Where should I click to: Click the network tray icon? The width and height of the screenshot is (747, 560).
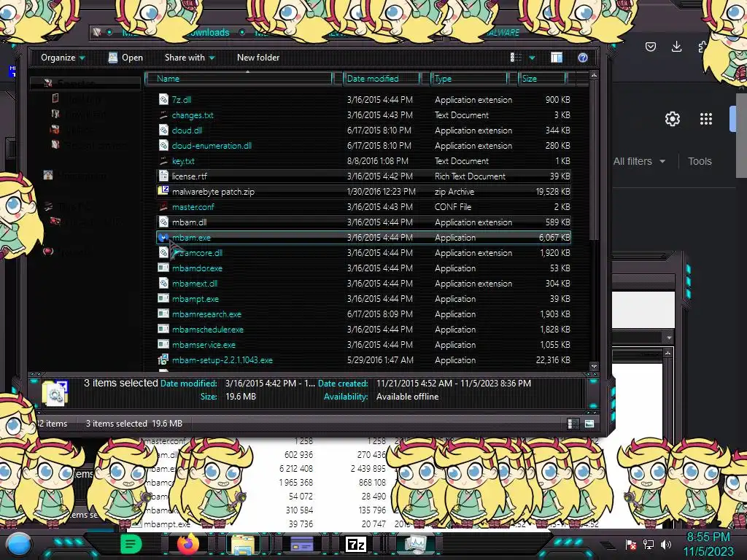point(649,544)
